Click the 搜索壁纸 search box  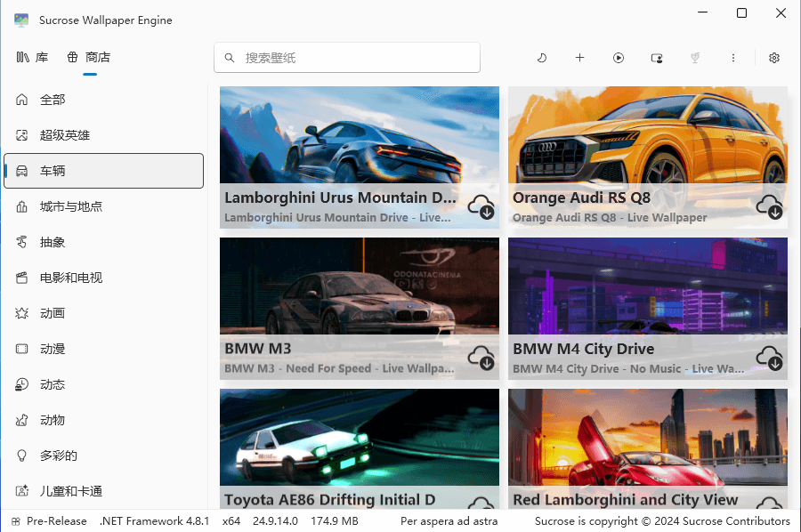[347, 58]
